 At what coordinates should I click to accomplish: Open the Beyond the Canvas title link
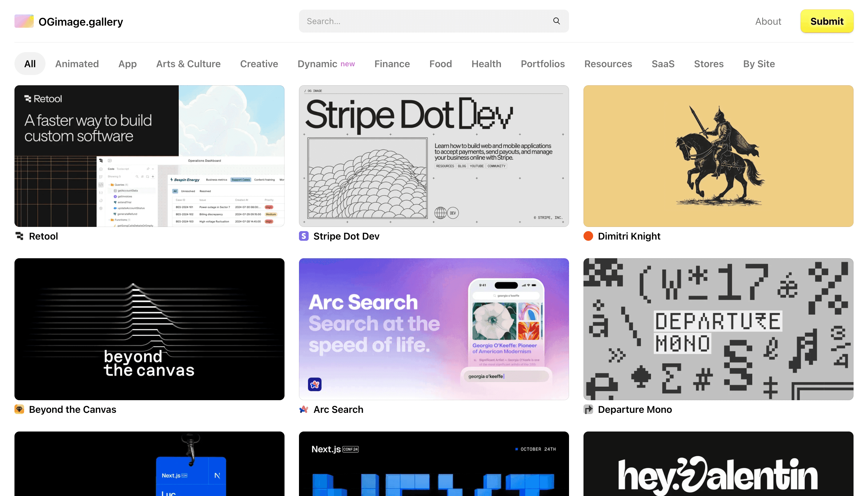coord(73,409)
